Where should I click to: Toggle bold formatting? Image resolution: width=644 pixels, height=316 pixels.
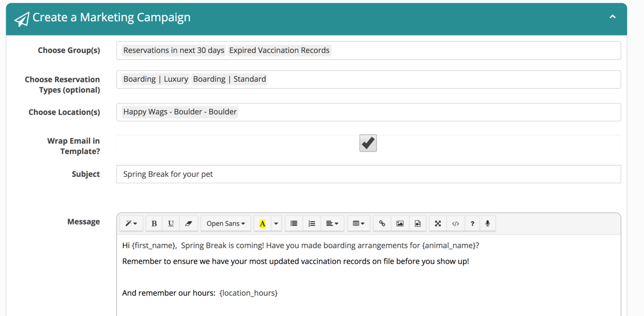click(154, 223)
